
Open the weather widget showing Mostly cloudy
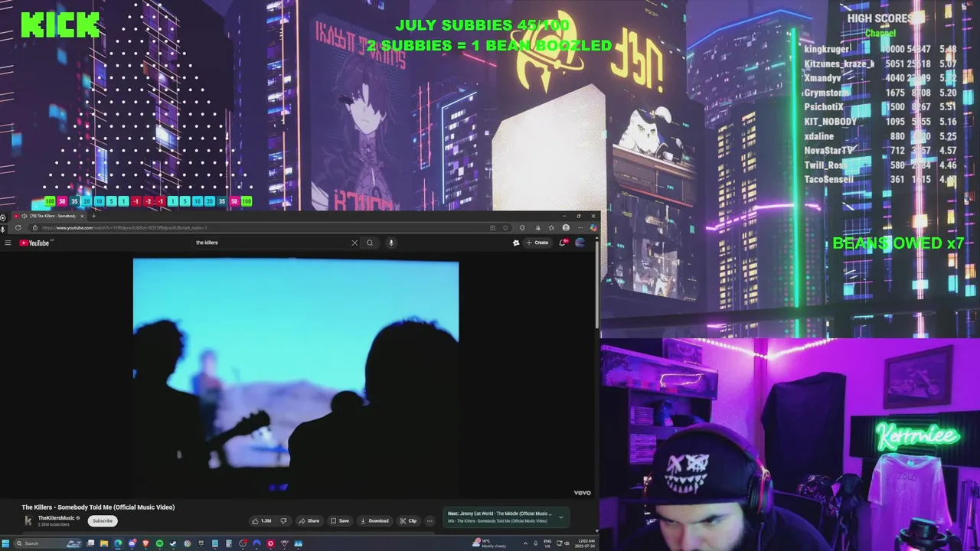click(490, 543)
